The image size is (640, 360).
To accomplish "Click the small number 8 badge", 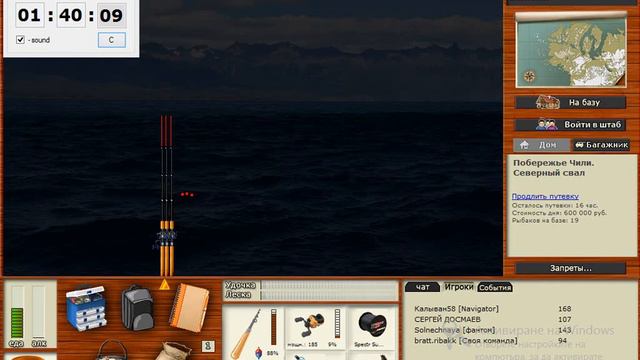I will 208,346.
